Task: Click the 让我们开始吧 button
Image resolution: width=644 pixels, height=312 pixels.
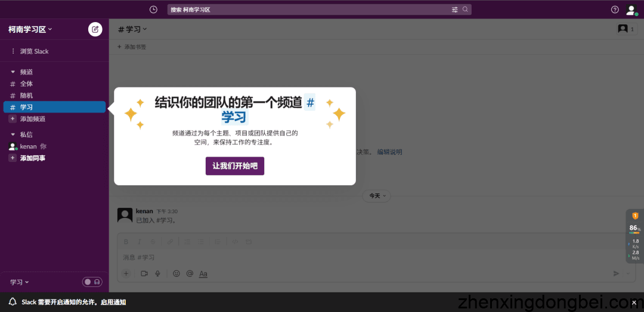Action: tap(235, 166)
